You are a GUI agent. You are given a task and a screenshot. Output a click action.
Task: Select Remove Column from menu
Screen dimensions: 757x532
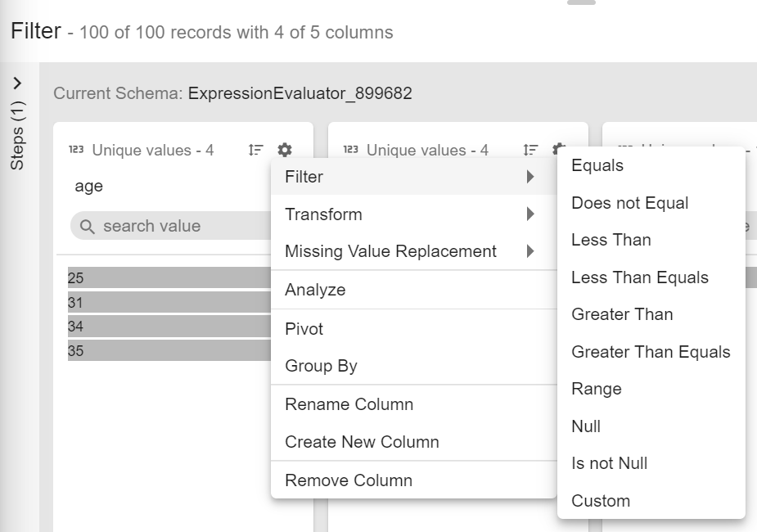349,480
